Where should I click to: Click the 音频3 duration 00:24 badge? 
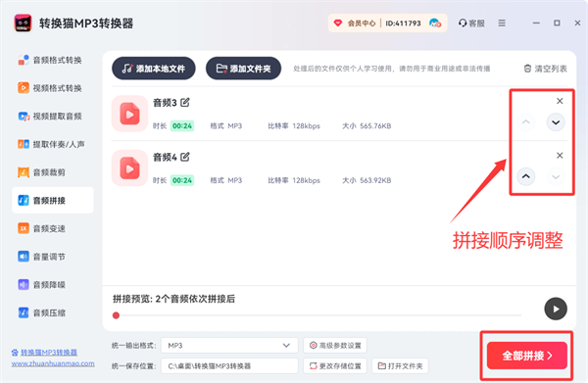pos(182,126)
